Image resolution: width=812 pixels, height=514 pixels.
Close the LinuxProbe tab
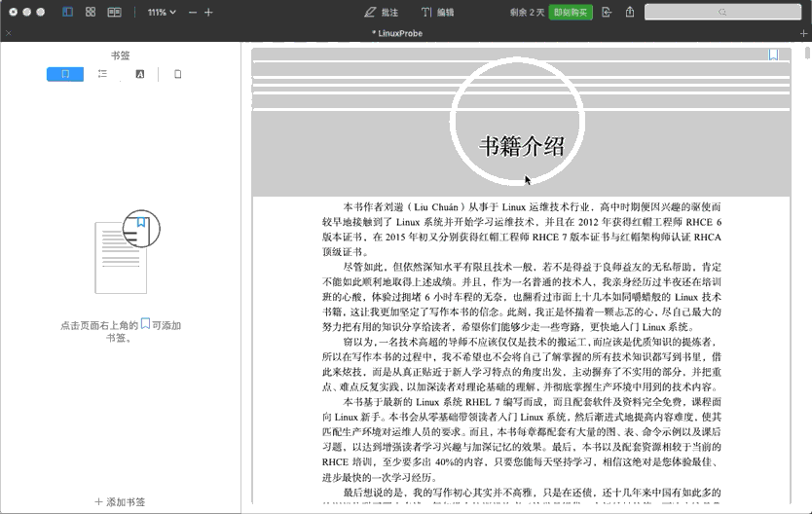(8, 33)
